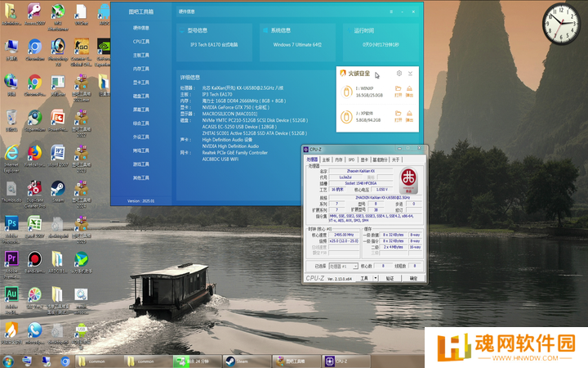
Task: Select the GeForce Experience desktop icon
Action: [x=104, y=52]
